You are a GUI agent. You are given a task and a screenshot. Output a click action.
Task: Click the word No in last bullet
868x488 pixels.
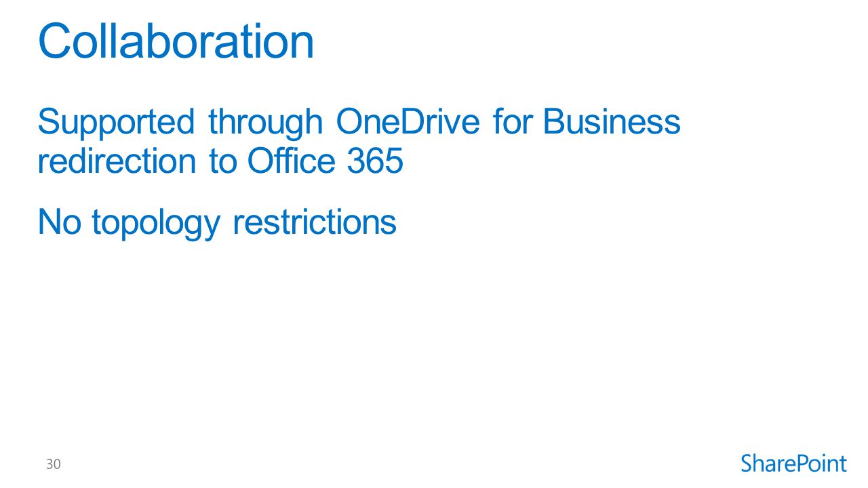coord(58,222)
